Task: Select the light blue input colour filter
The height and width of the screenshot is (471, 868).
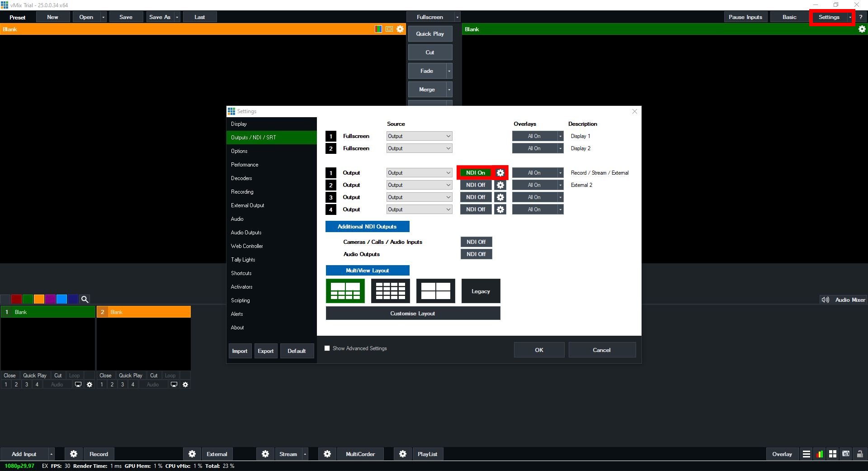Action: click(61, 299)
